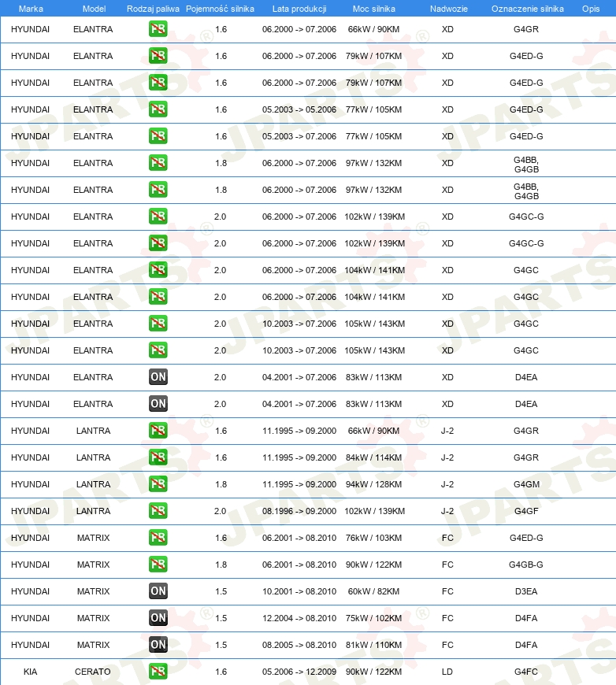Click the Pojemność silnika column header
This screenshot has width=616, height=685.
click(220, 9)
